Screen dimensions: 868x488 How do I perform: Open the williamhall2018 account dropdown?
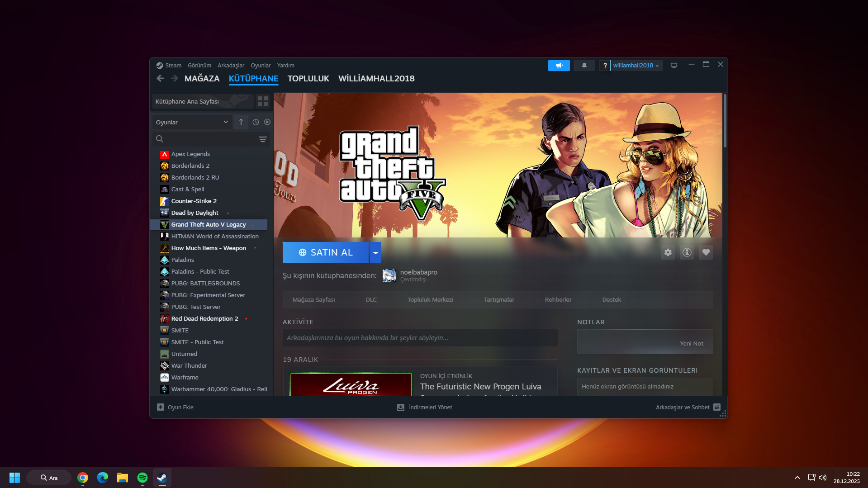(x=636, y=66)
